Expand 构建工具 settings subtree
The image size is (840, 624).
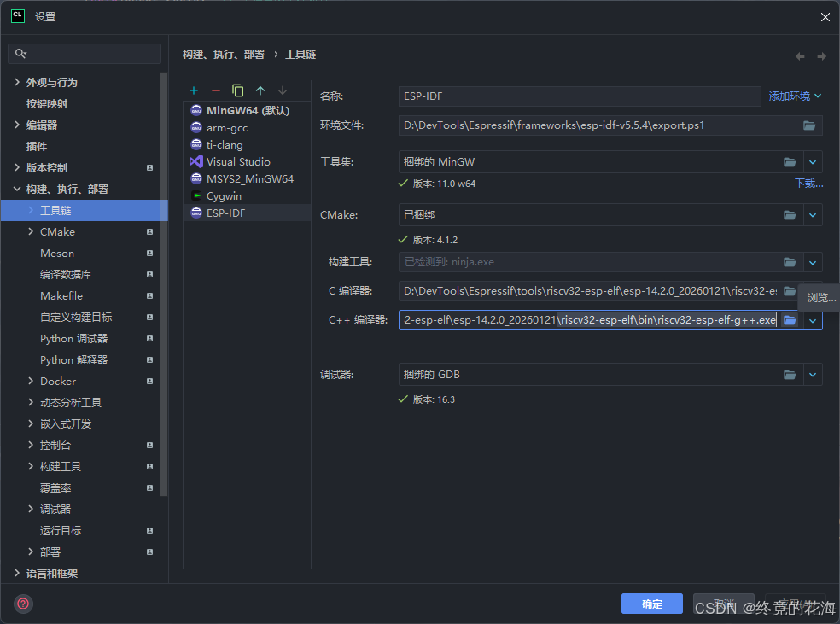pyautogui.click(x=31, y=467)
